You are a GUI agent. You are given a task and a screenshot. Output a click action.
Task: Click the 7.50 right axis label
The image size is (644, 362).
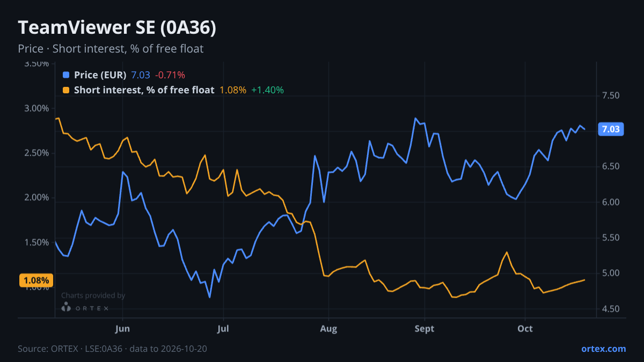611,95
